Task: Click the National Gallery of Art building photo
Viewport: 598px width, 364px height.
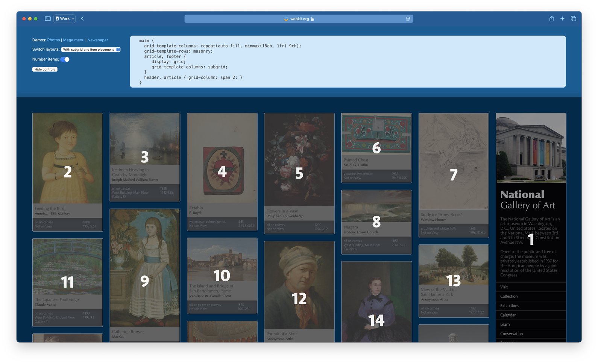Action: (531, 148)
